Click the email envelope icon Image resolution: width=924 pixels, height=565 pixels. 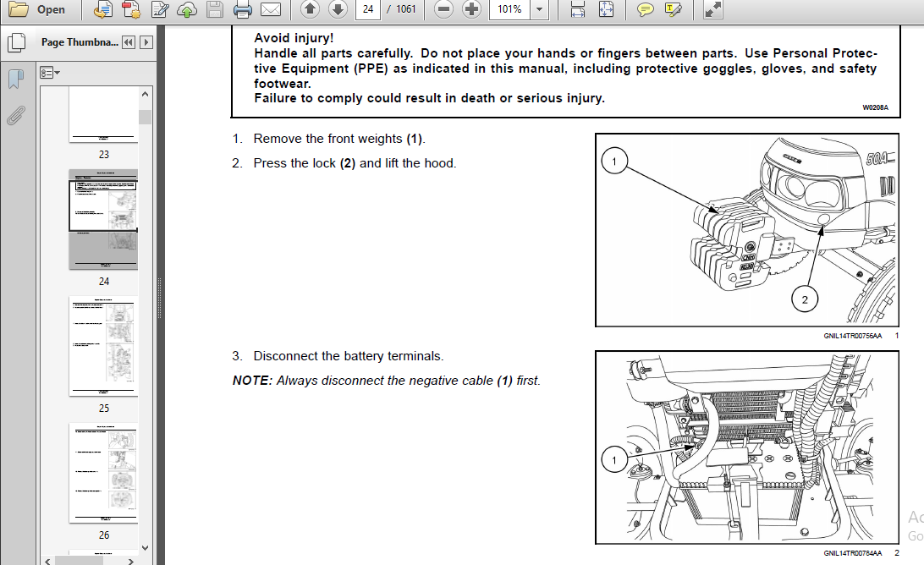coord(271,9)
